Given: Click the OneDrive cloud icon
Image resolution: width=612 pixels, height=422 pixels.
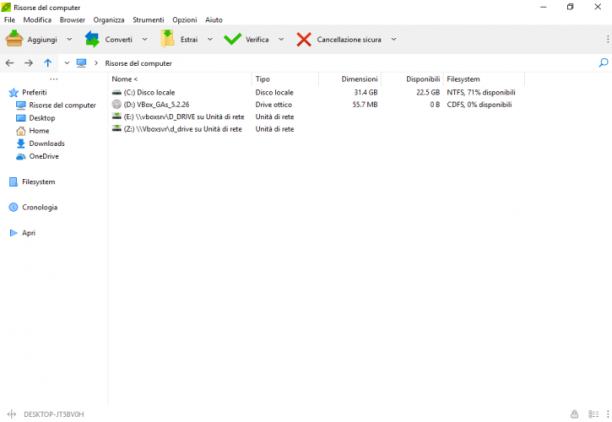Looking at the screenshot, I should [21, 157].
